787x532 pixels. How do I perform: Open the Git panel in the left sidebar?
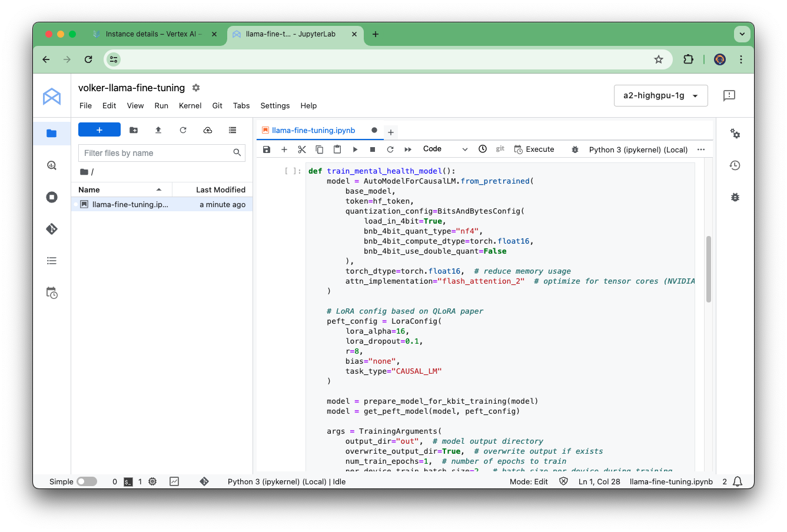(x=52, y=229)
